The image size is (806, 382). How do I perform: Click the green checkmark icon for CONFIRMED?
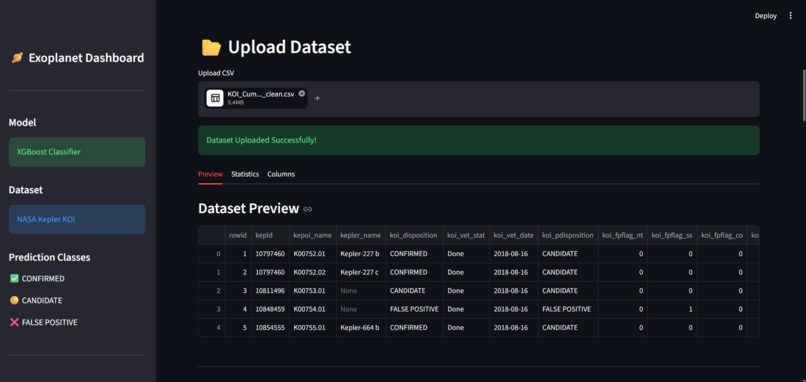pos(14,279)
